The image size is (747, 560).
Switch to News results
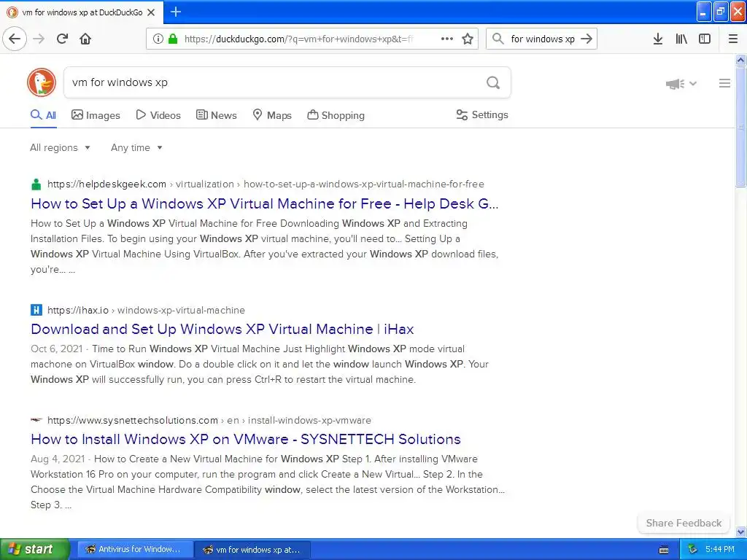coord(216,115)
